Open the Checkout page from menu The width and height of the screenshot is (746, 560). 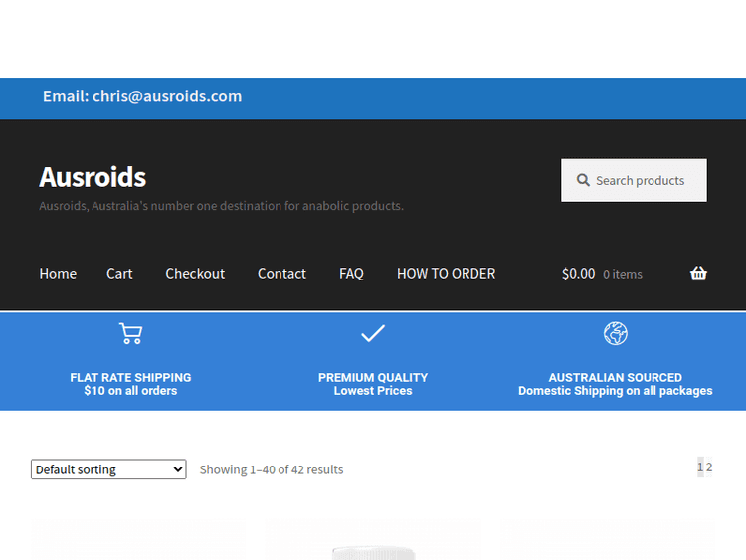tap(195, 274)
